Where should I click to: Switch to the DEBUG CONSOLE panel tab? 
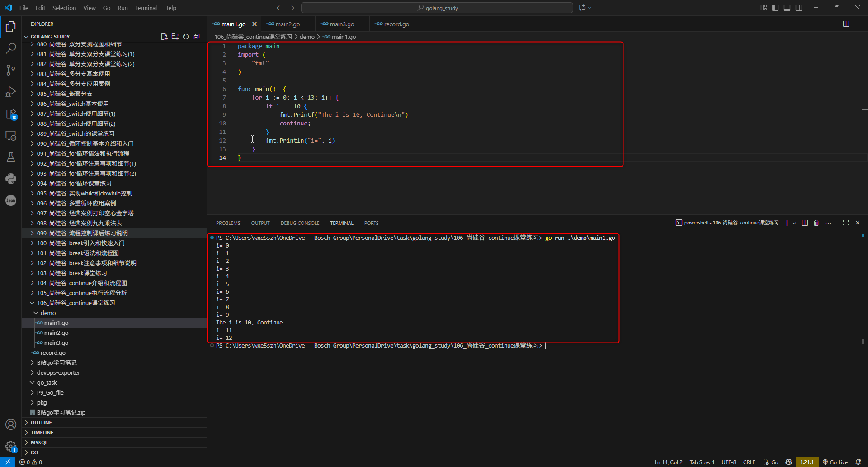tap(300, 223)
